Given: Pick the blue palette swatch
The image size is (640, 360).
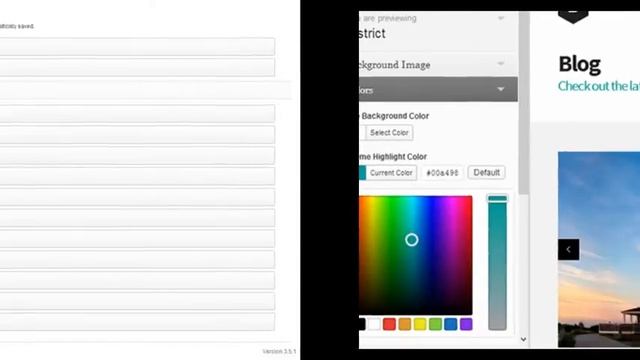Looking at the screenshot, I should point(451,324).
